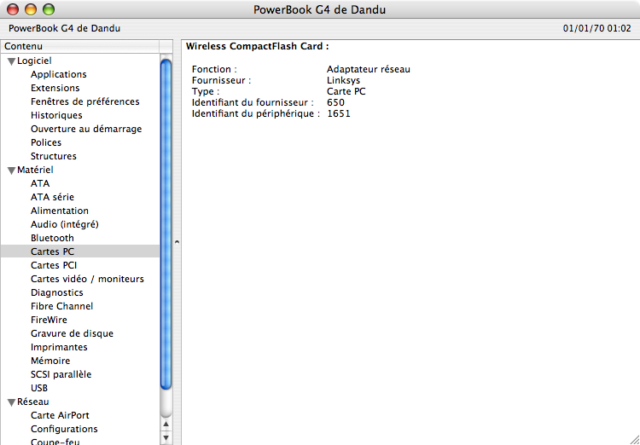This screenshot has height=445, width=640.
Task: Click the sidebar scroll down arrow
Action: tap(166, 438)
